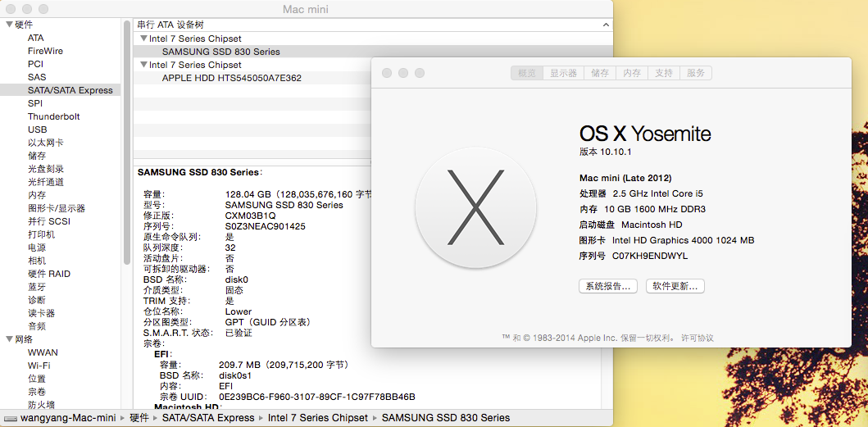Select SATA/SATA Express in the sidebar

[61, 90]
